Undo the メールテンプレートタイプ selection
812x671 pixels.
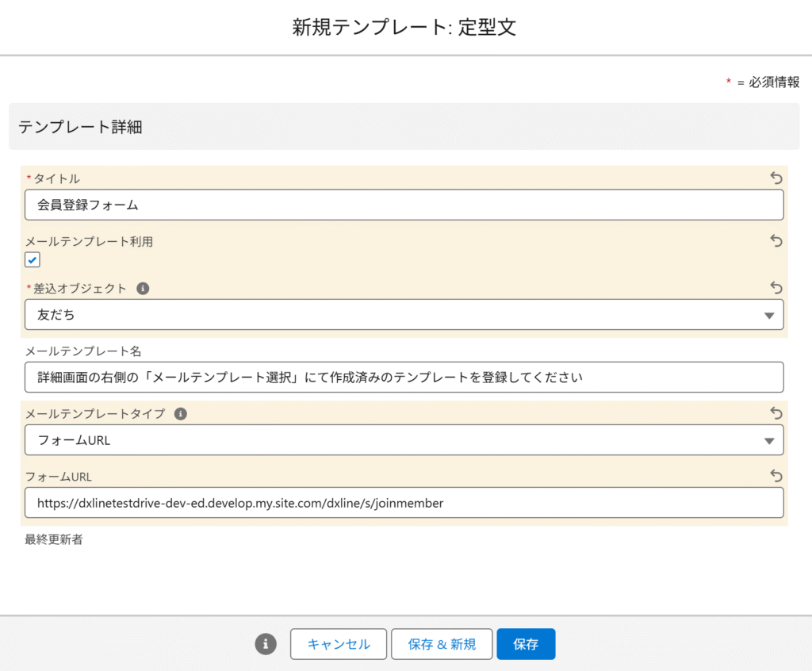[x=776, y=413]
